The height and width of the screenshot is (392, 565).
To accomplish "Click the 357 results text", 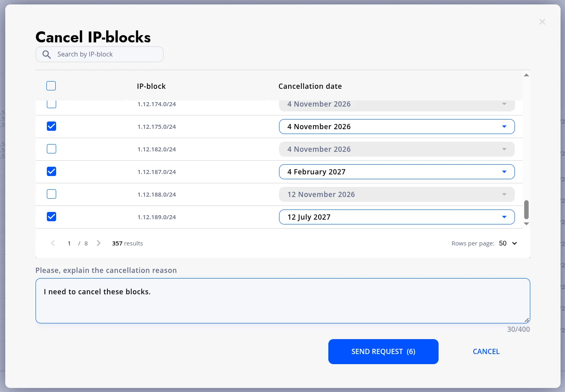I will (x=128, y=243).
